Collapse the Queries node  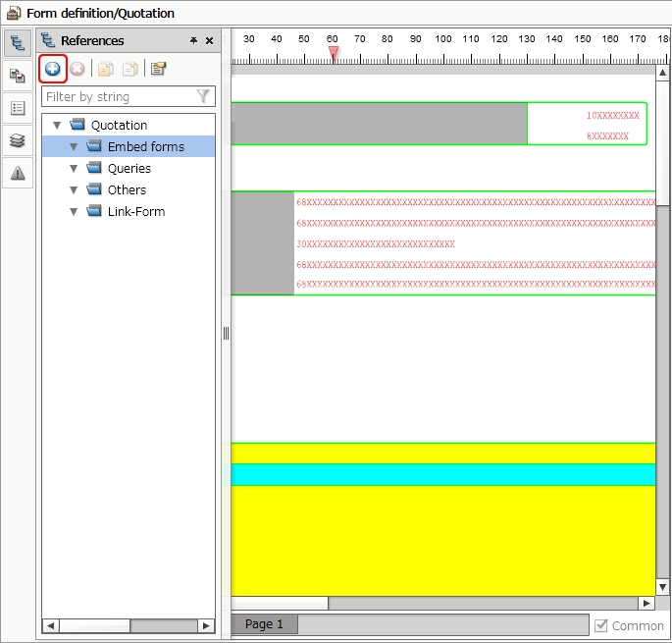coord(74,168)
